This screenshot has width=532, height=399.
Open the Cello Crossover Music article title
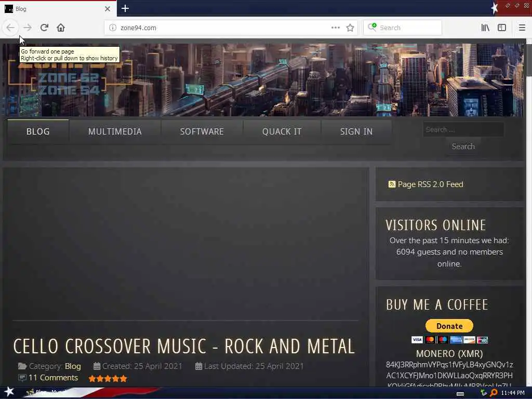tap(184, 347)
